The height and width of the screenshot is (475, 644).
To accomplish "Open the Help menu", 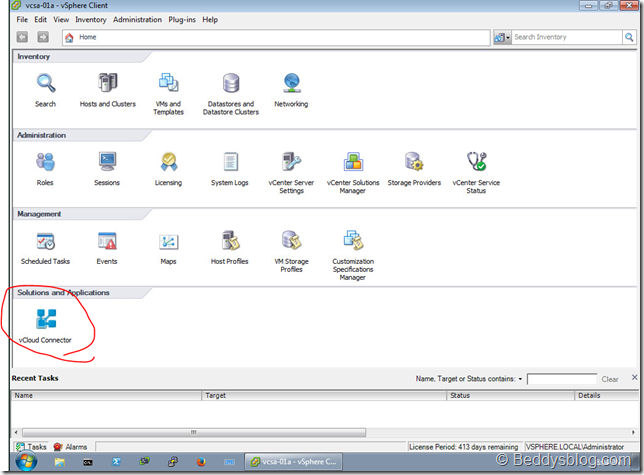I will 210,20.
